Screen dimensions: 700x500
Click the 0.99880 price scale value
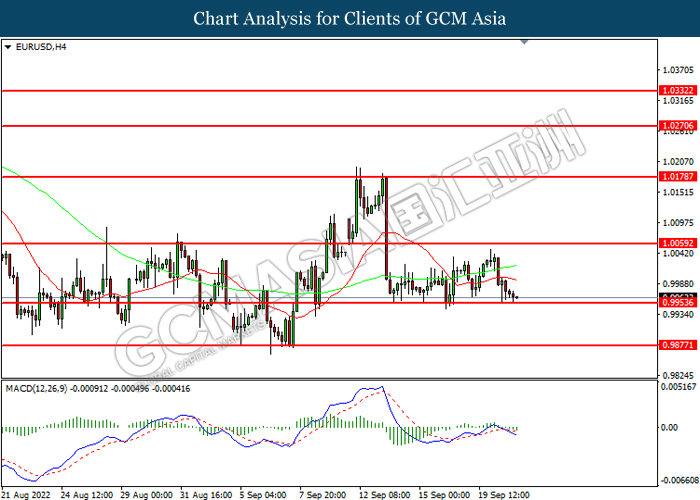(679, 284)
